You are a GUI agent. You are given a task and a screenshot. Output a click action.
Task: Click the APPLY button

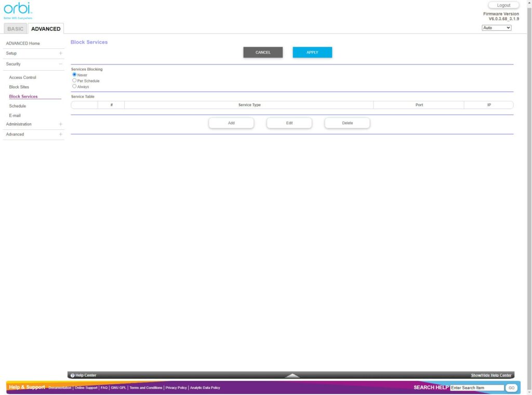pos(312,52)
